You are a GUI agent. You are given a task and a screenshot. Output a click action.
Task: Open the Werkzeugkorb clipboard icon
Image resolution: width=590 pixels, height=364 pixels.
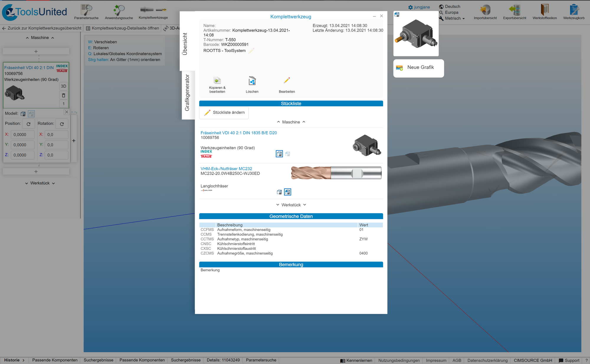coord(574,10)
